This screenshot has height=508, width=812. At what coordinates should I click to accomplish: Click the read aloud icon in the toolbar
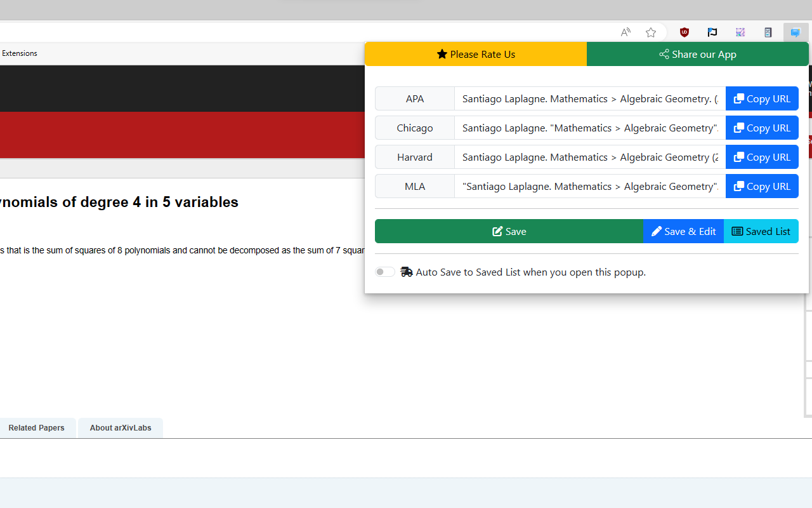pyautogui.click(x=625, y=32)
